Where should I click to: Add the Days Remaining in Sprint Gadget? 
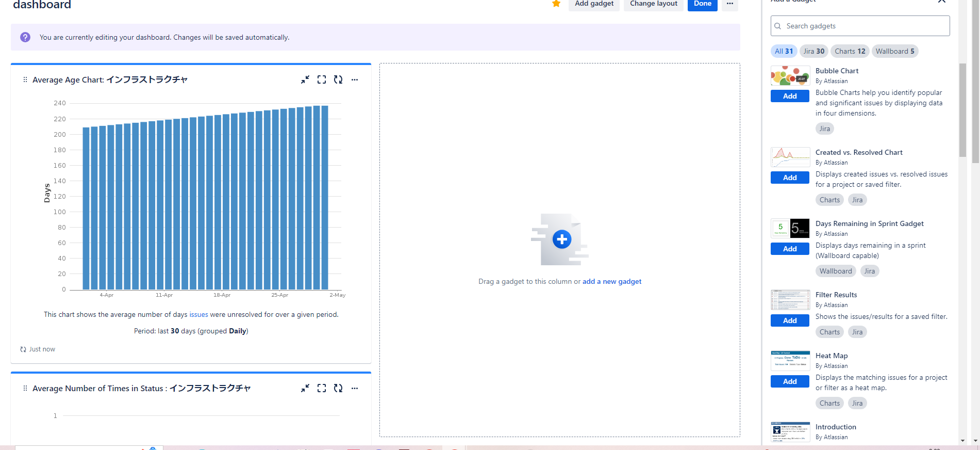pos(790,249)
